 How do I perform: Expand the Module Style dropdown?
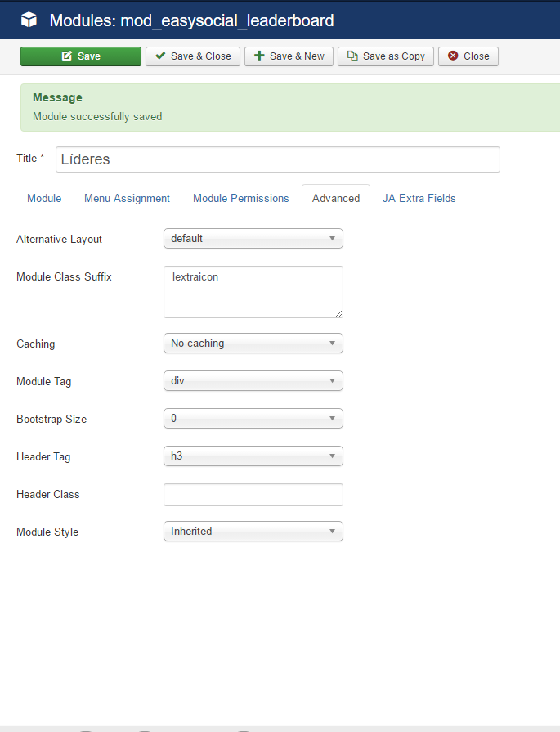[x=253, y=532]
